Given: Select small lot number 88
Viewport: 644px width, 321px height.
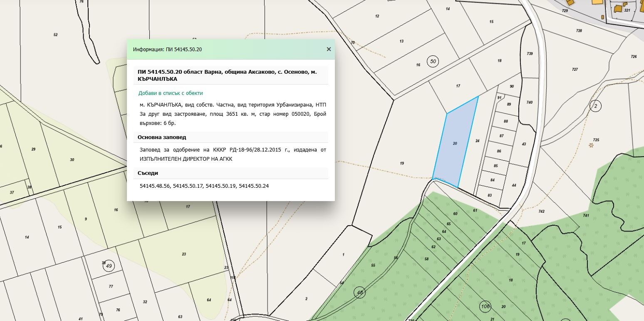Looking at the screenshot, I should pos(505,122).
